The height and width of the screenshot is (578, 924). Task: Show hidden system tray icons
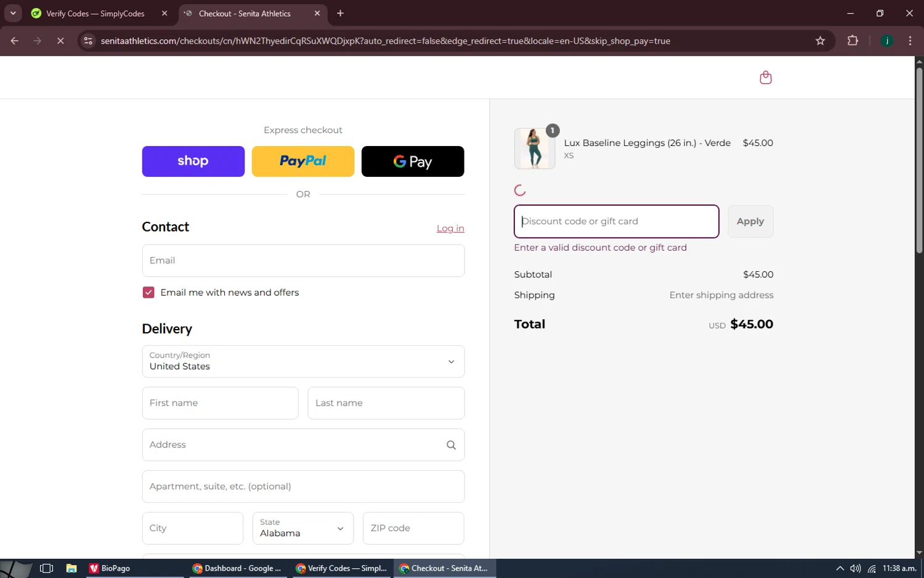840,568
